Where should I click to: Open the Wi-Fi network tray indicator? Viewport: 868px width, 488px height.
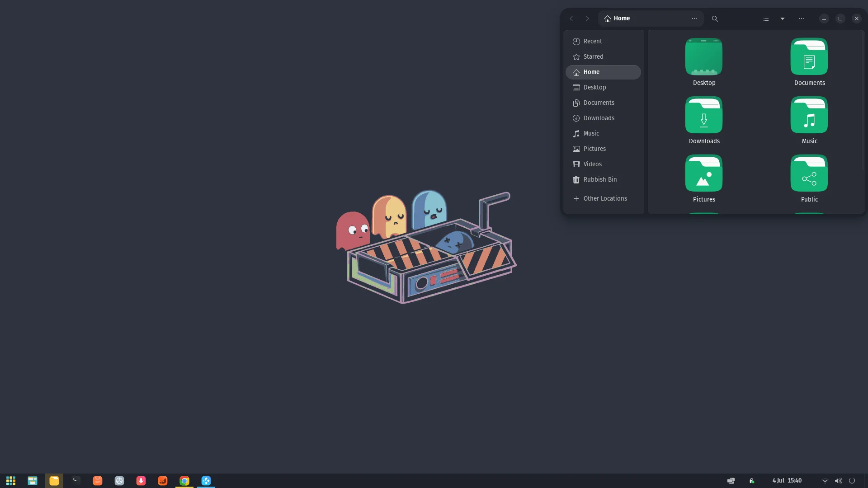[825, 481]
